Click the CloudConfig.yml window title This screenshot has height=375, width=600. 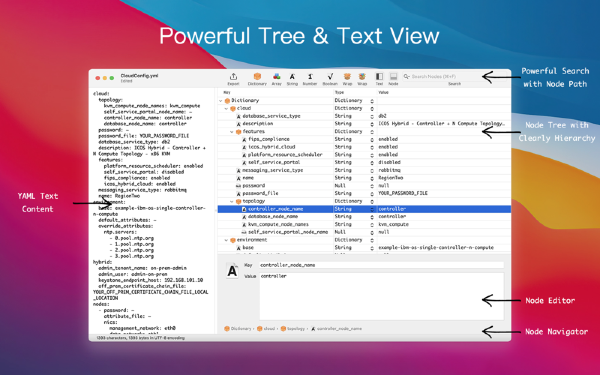point(139,76)
